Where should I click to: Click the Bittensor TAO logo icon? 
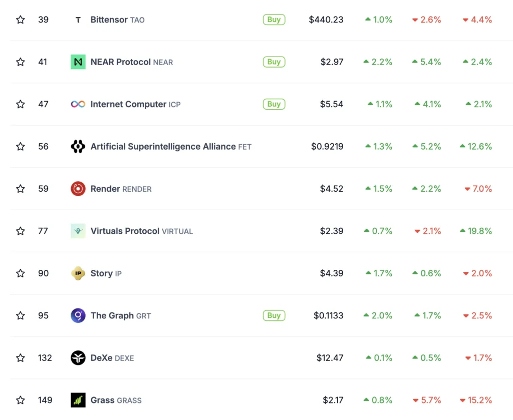pos(78,20)
